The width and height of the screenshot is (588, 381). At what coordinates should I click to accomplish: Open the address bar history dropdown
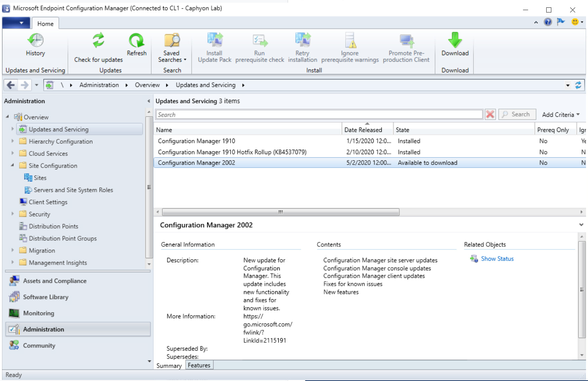pyautogui.click(x=568, y=85)
